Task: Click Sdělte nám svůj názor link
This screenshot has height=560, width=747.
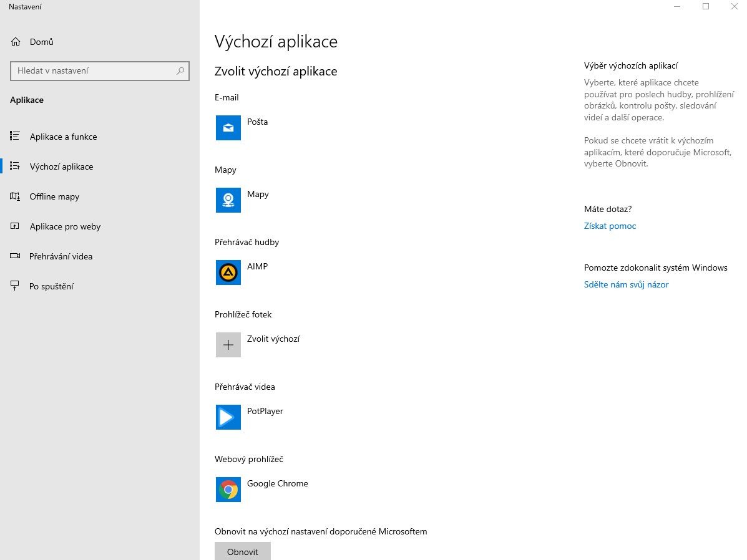Action: click(626, 284)
